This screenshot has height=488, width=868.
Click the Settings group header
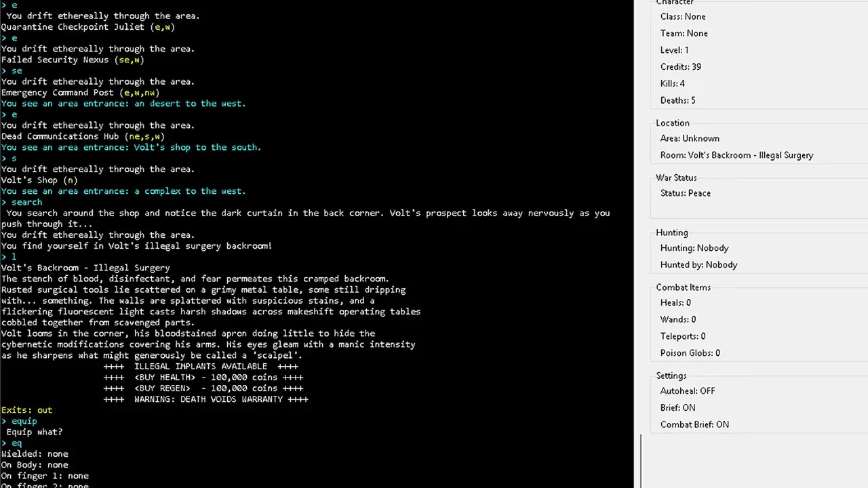point(671,376)
